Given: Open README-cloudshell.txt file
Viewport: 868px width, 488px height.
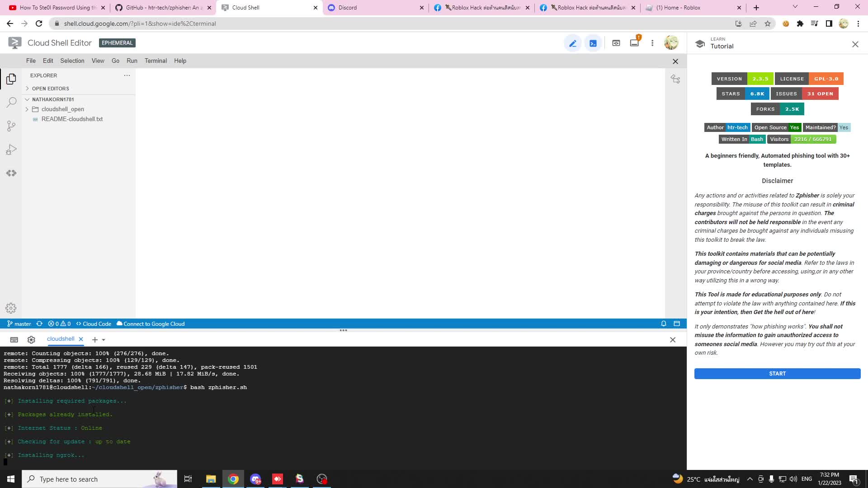Looking at the screenshot, I should click(72, 119).
